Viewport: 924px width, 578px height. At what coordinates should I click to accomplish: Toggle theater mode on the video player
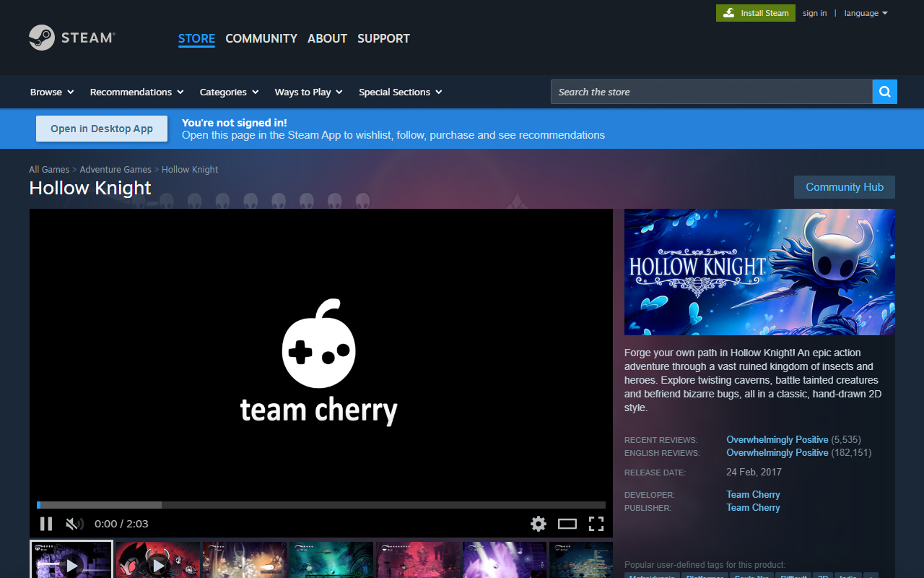(x=567, y=524)
